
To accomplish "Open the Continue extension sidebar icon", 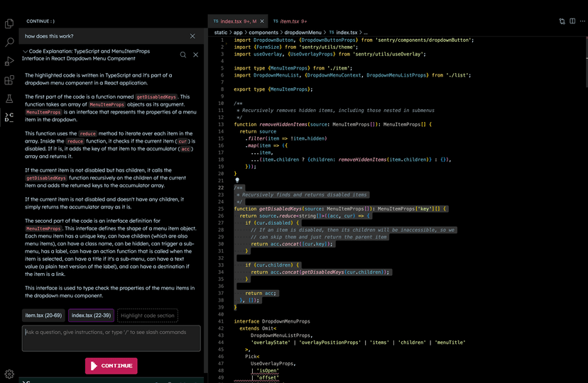I will point(9,117).
